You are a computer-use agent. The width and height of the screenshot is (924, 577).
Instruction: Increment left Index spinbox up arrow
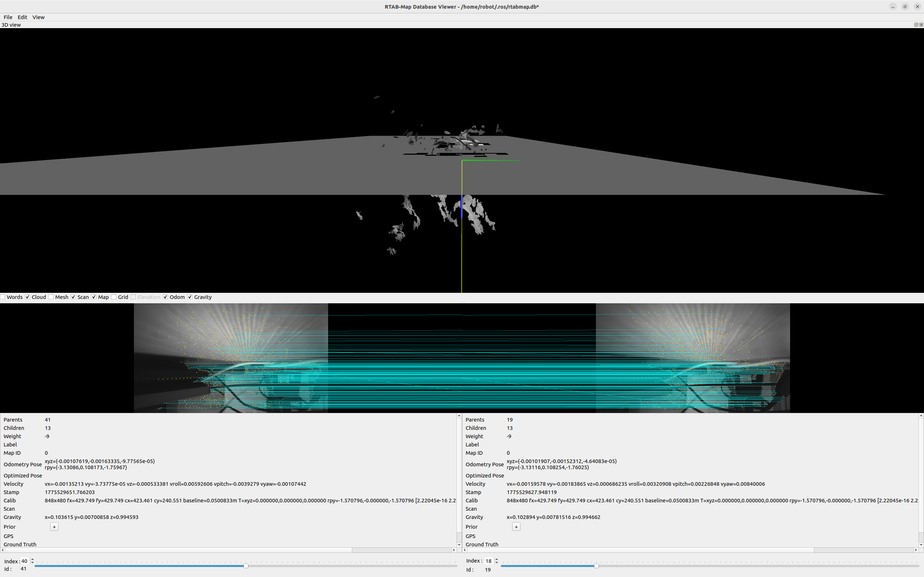(x=32, y=559)
